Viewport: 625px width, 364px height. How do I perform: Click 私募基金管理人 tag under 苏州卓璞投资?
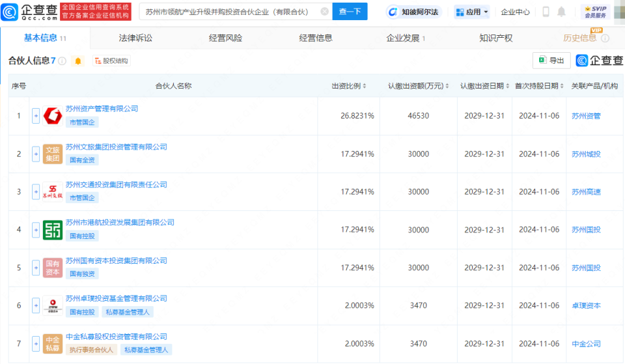[x=128, y=312]
